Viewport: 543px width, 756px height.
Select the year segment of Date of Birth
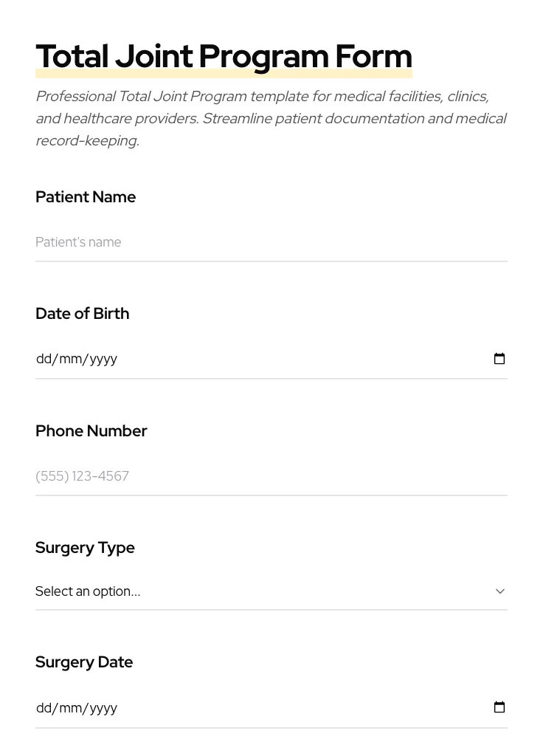pyautogui.click(x=103, y=359)
